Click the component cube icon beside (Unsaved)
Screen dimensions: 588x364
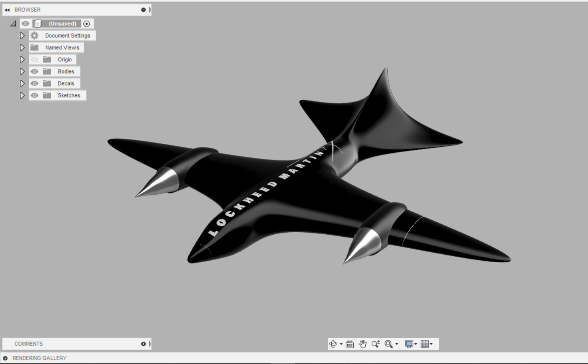click(38, 24)
